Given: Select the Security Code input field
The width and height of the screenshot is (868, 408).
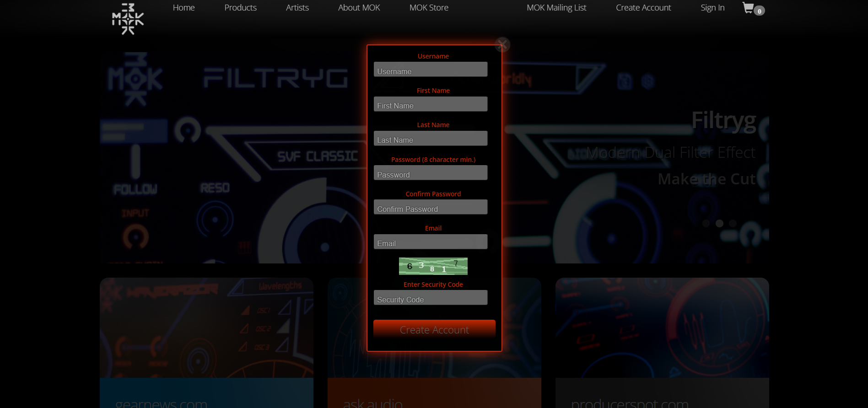Looking at the screenshot, I should point(431,298).
